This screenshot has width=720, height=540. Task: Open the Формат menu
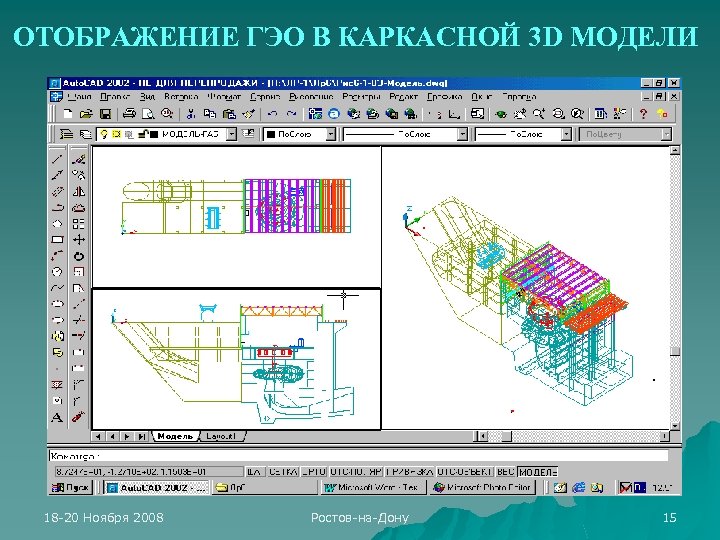pos(224,96)
